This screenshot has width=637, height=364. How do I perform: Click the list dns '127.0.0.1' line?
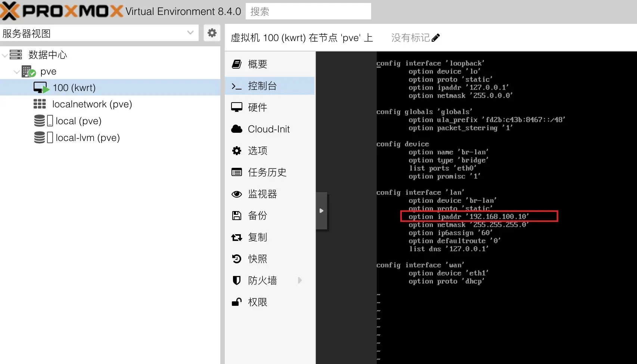[448, 249]
